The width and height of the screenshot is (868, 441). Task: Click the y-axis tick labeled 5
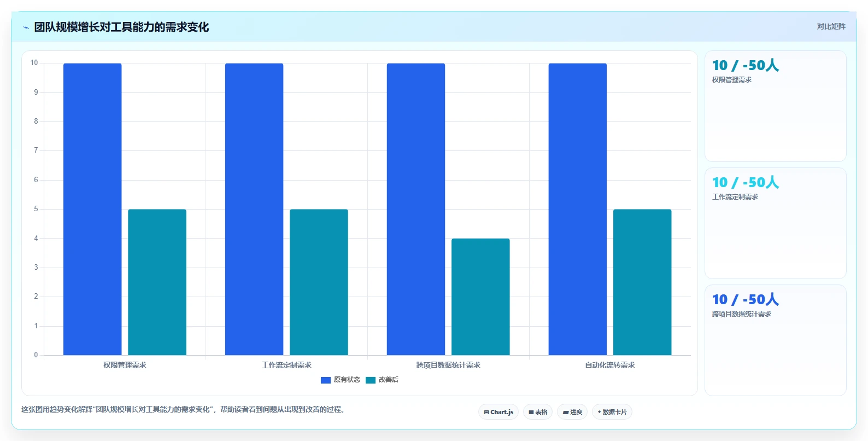point(36,209)
